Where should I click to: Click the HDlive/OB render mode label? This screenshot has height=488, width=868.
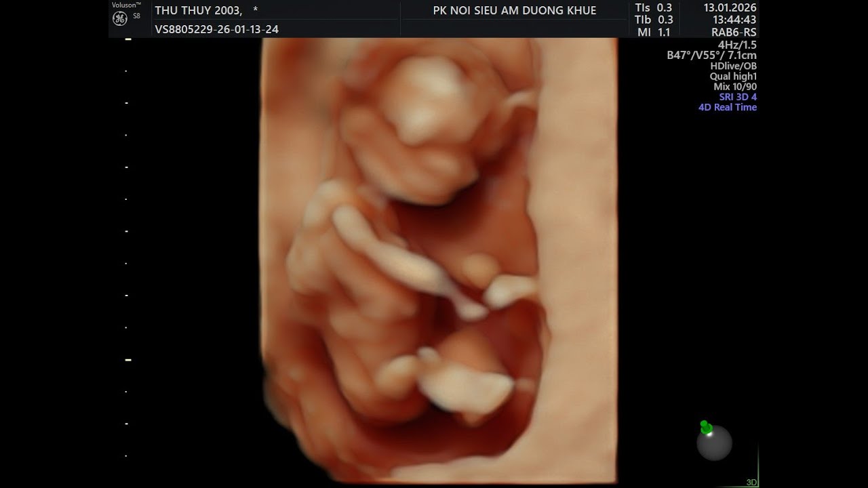733,66
